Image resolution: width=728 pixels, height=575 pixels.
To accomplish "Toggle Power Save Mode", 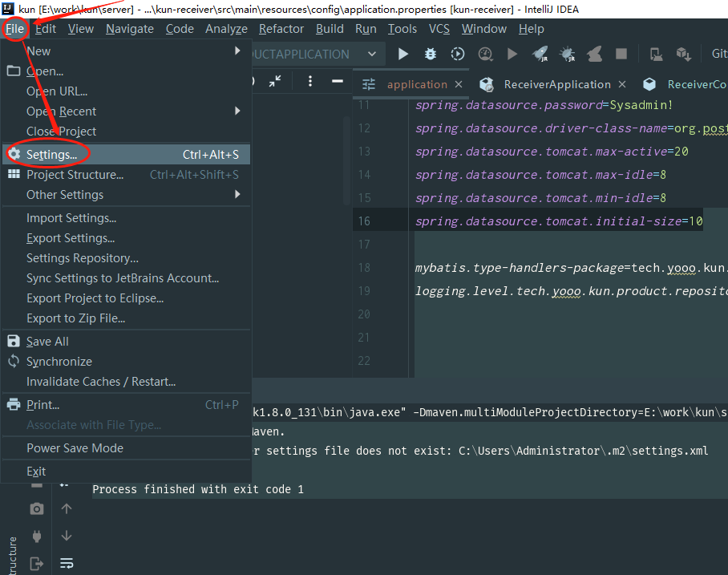I will tap(127, 447).
